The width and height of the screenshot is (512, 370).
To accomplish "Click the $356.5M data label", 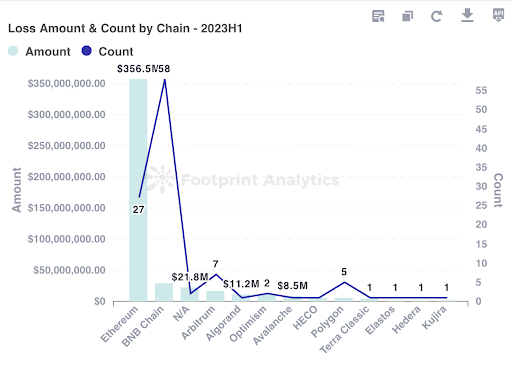I will point(136,69).
